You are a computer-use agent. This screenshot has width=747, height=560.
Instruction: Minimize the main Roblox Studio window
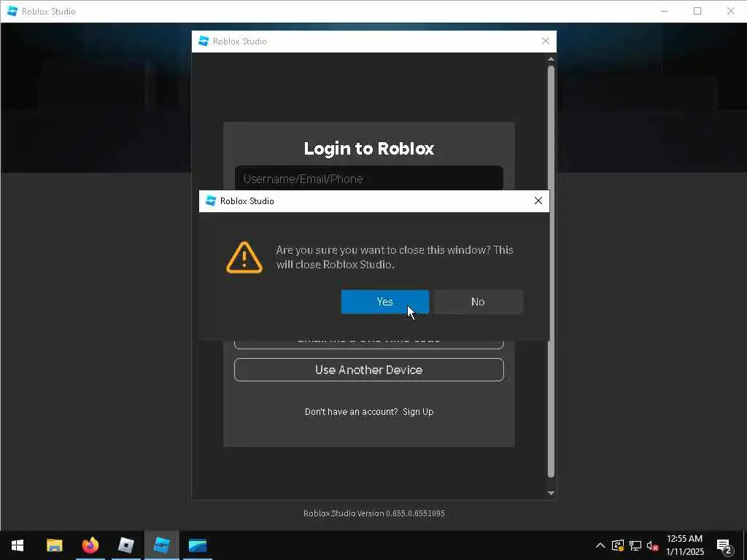click(665, 11)
